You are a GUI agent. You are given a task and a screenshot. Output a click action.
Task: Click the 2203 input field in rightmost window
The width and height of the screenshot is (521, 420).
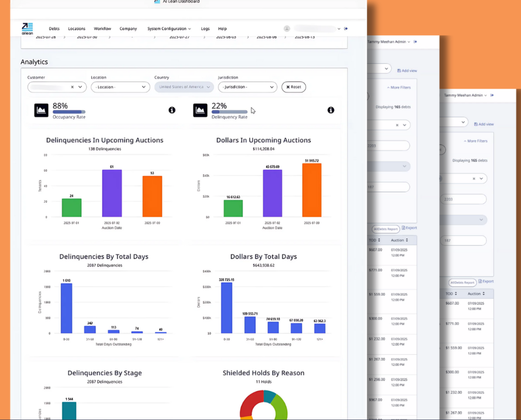[463, 199]
